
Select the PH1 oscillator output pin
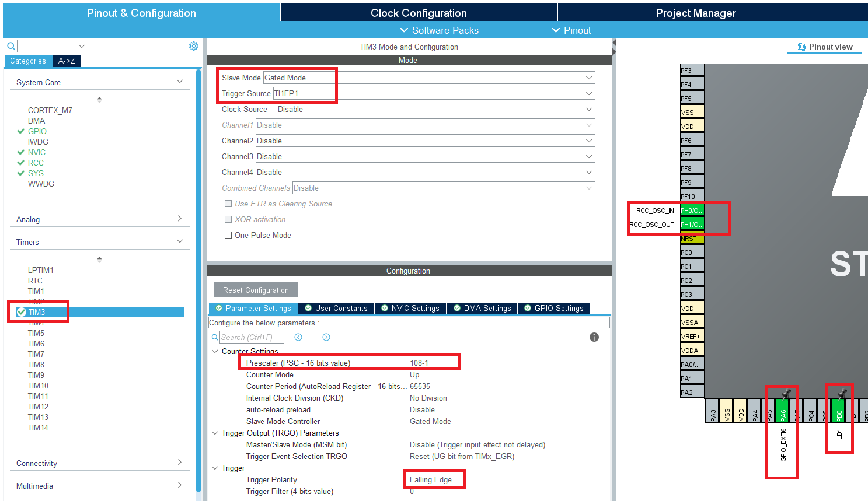coord(692,225)
